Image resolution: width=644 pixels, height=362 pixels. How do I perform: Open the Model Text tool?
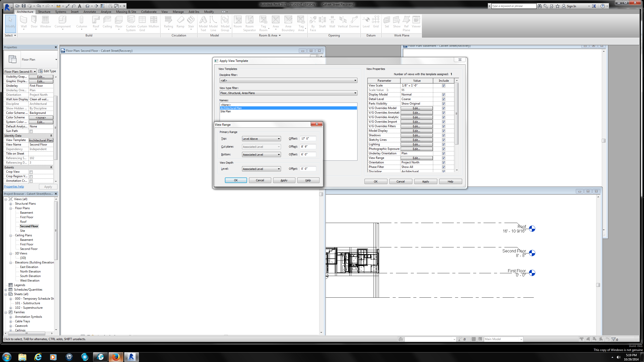pos(203,23)
